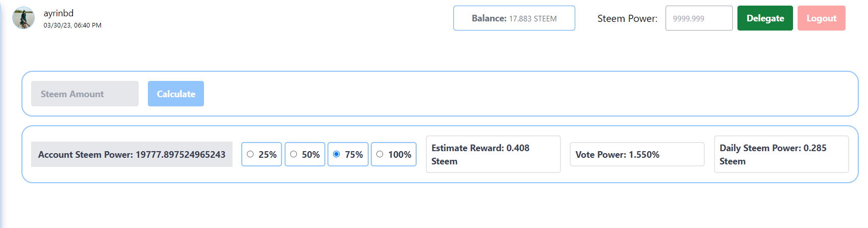The width and height of the screenshot is (868, 228).
Task: Select the 50% radio option
Action: tap(294, 154)
